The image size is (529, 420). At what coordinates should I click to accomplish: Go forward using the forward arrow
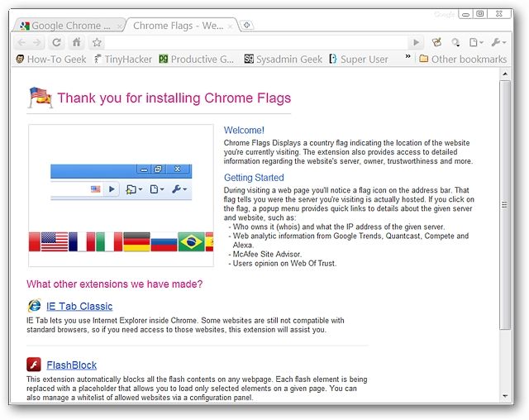point(36,42)
